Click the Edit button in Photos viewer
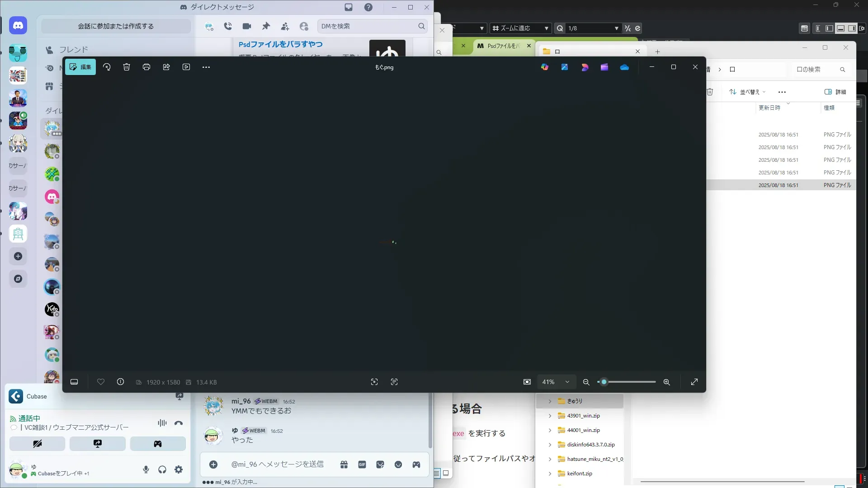868x488 pixels. click(x=80, y=67)
